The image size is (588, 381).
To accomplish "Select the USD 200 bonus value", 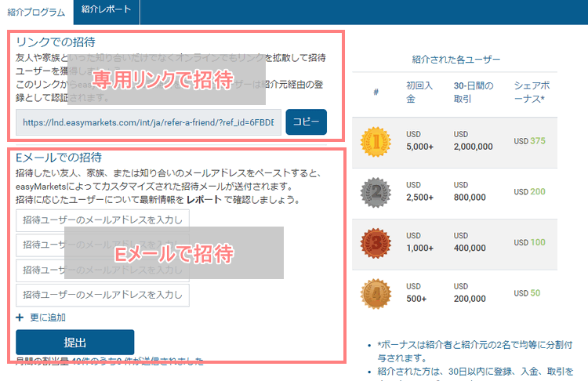I will point(529,191).
